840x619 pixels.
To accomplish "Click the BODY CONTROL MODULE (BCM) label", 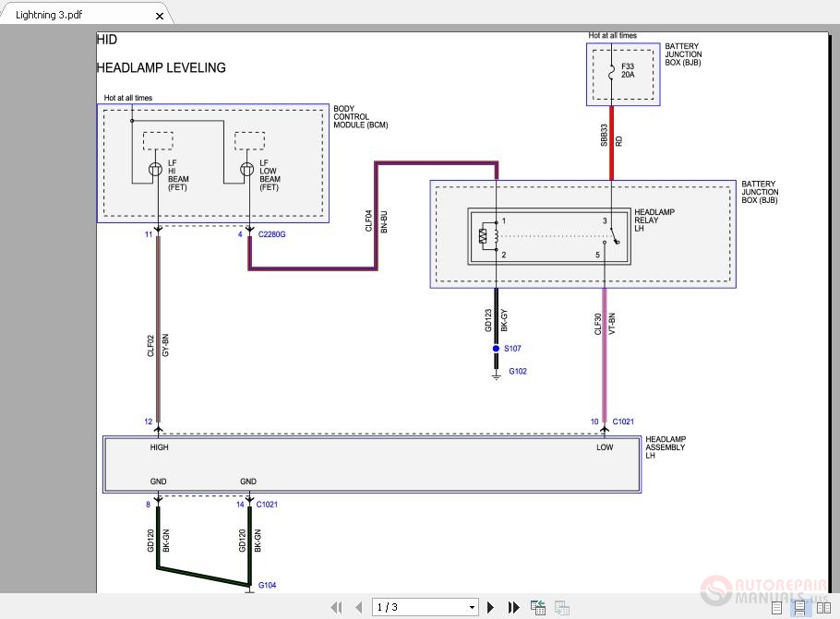I will coord(361,117).
